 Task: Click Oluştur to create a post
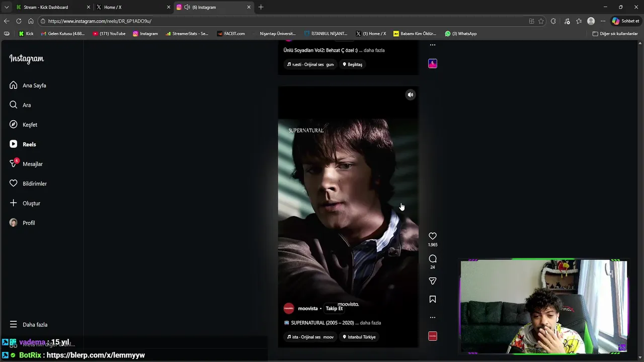point(25,203)
